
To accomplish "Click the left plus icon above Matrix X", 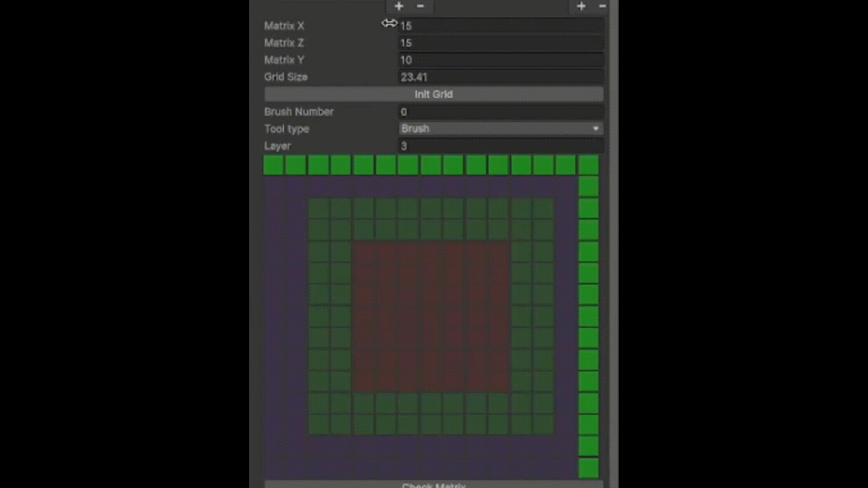I will click(399, 6).
